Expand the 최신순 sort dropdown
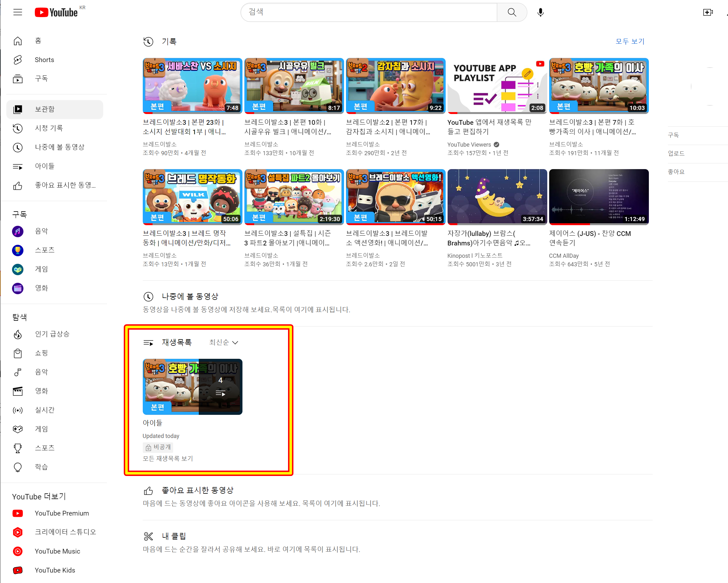Image resolution: width=728 pixels, height=583 pixels. tap(223, 342)
